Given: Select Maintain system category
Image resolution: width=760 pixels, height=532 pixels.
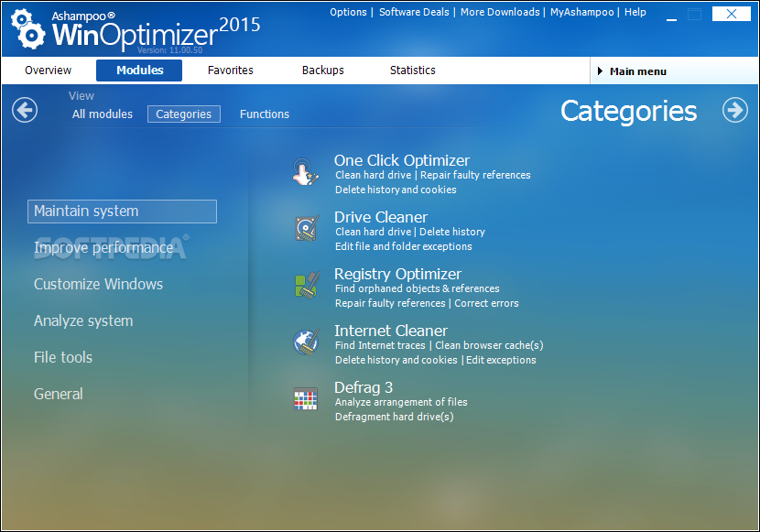Looking at the screenshot, I should (122, 212).
